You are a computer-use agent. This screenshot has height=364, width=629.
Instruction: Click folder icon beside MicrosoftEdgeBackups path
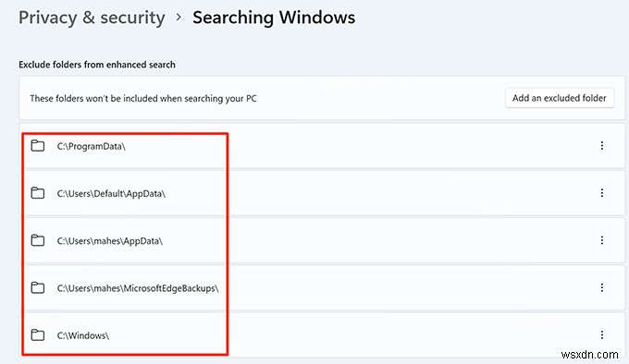point(38,287)
